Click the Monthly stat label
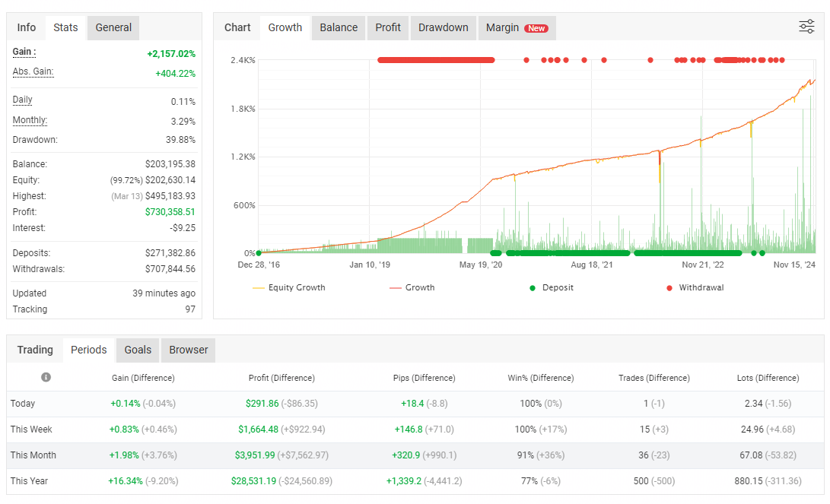830x504 pixels. coord(30,120)
